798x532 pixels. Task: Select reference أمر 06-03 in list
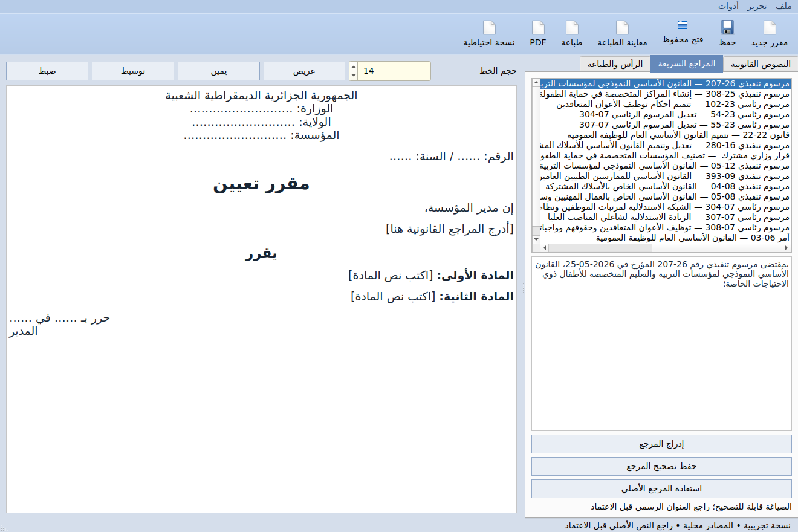666,238
